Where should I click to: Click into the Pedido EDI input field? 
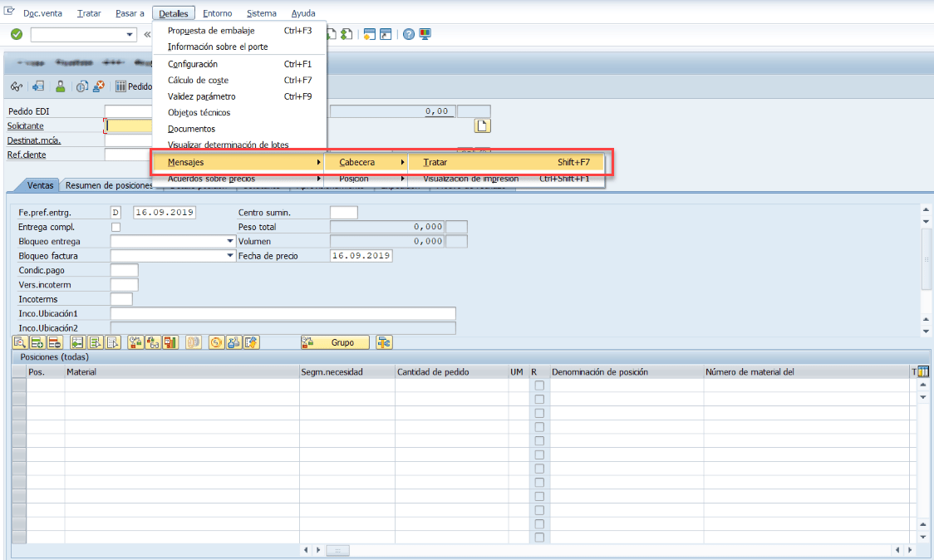tap(129, 111)
